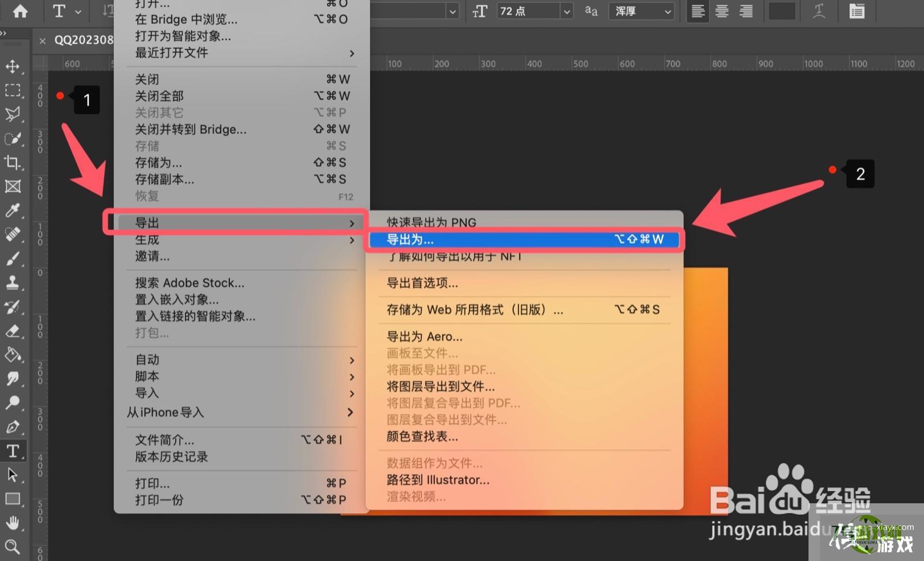
Task: Select the History Brush tool
Action: coord(13,306)
